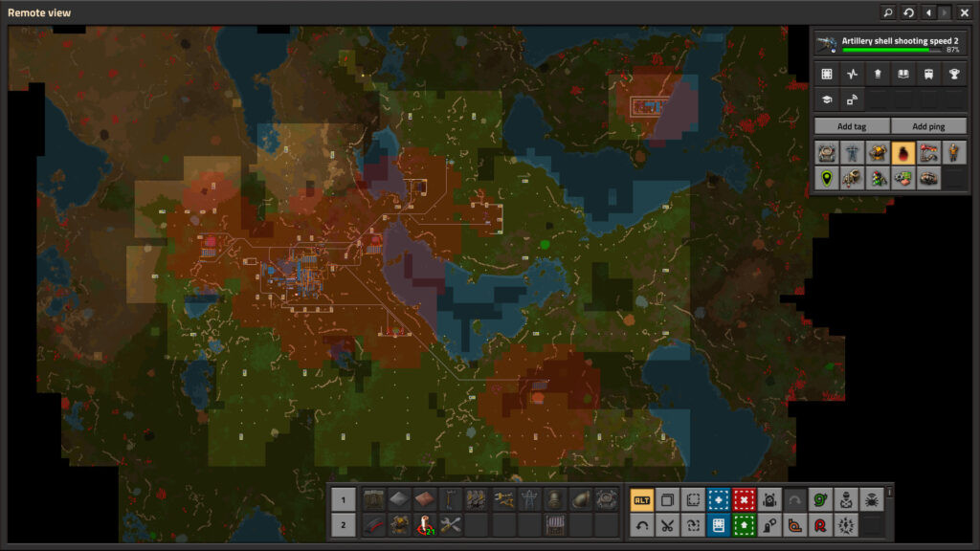The width and height of the screenshot is (980, 551).
Task: Go back with the left arrow icon
Action: [928, 12]
